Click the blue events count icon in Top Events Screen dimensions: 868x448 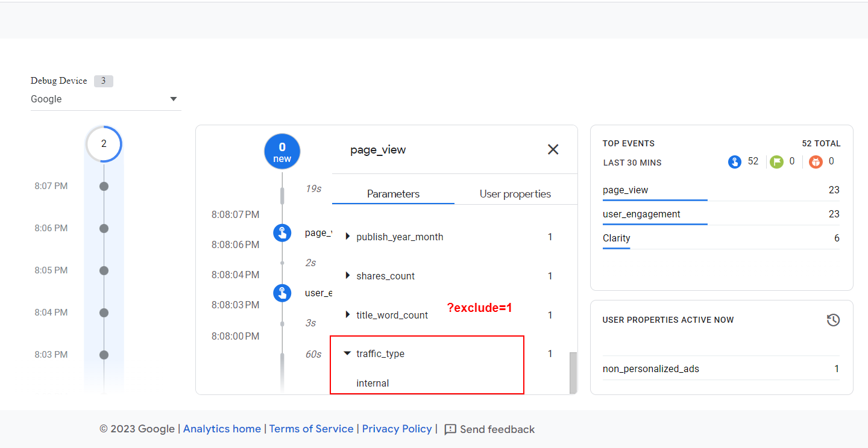coord(734,161)
